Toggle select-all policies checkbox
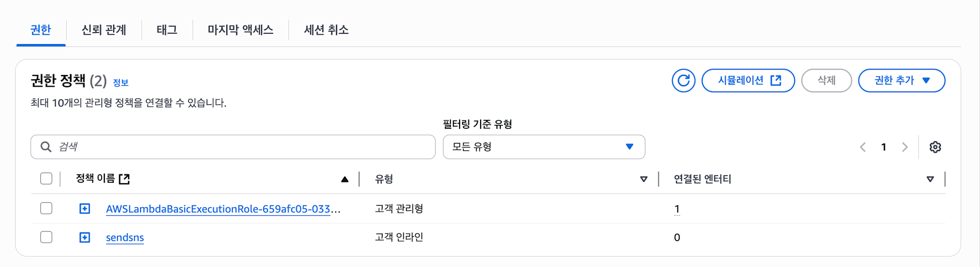980x267 pixels. coord(46,178)
